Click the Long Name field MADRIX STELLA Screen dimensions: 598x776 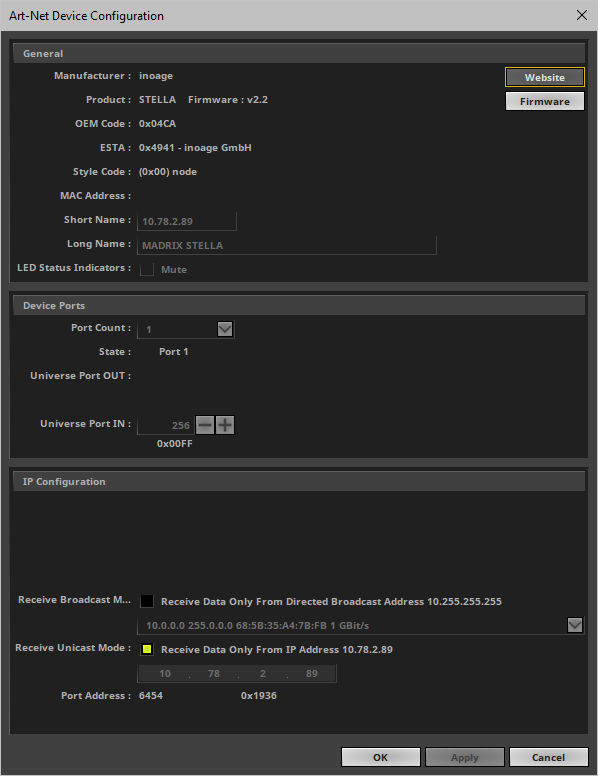click(x=287, y=245)
